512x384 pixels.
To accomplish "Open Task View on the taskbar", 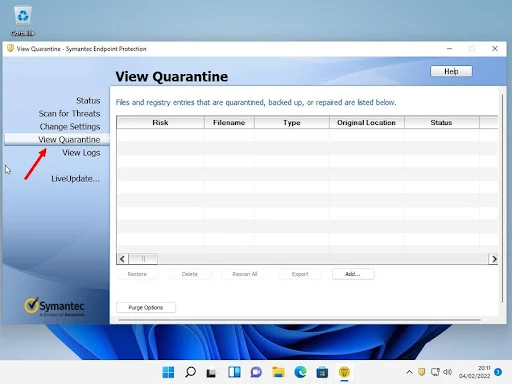I will (211, 373).
